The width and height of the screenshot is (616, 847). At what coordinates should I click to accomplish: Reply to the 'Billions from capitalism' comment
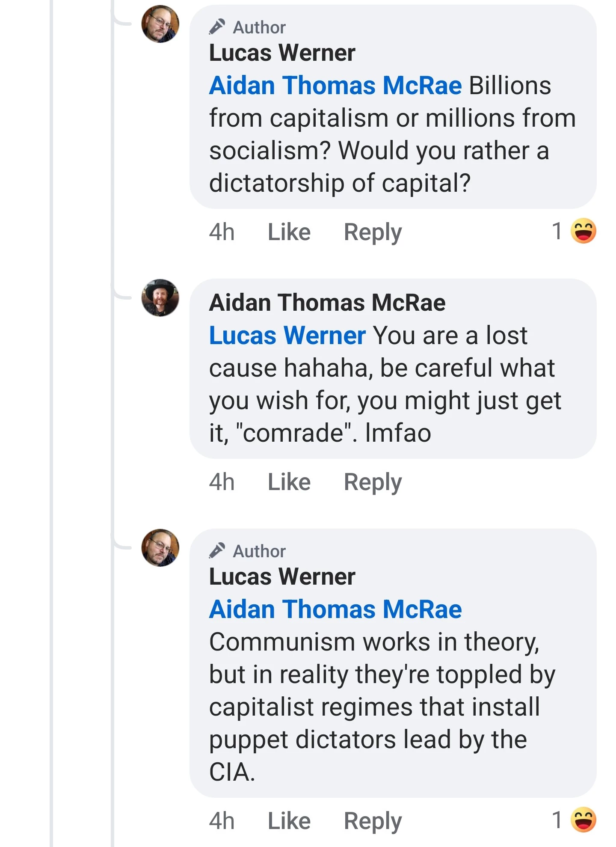click(373, 232)
